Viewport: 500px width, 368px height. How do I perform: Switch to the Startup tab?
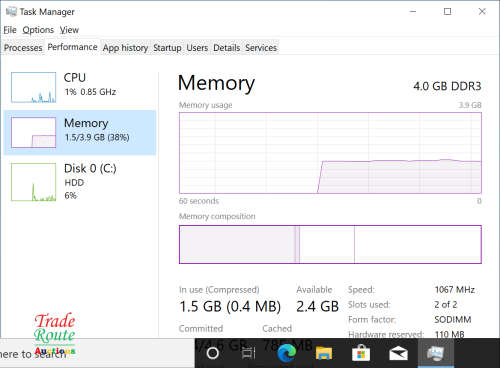click(x=167, y=48)
